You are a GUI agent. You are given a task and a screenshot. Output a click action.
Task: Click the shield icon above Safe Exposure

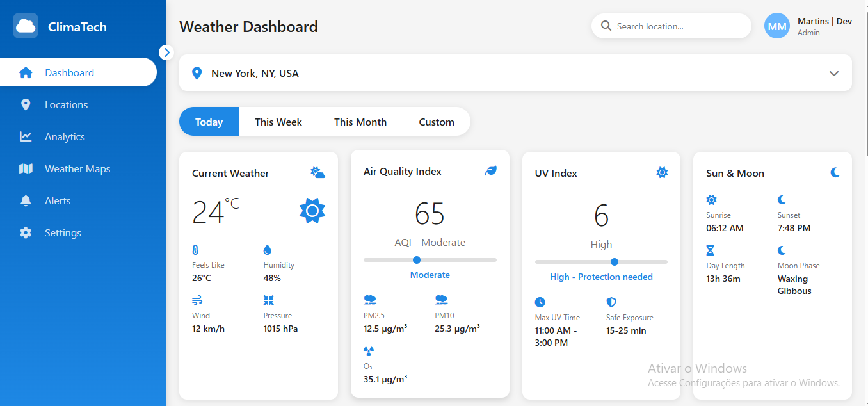tap(611, 302)
